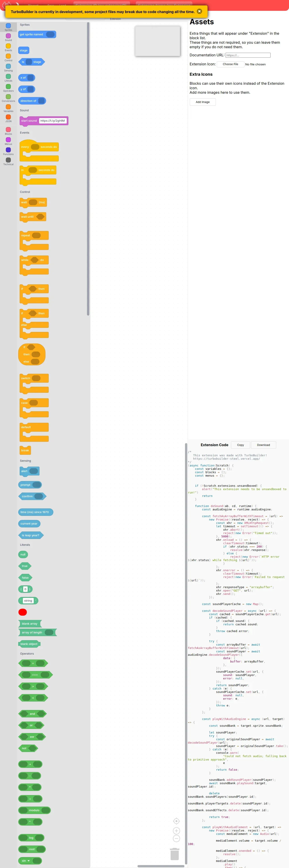Click the extension preview thumbnail box
Image resolution: width=289 pixels, height=868 pixels.
click(x=158, y=41)
